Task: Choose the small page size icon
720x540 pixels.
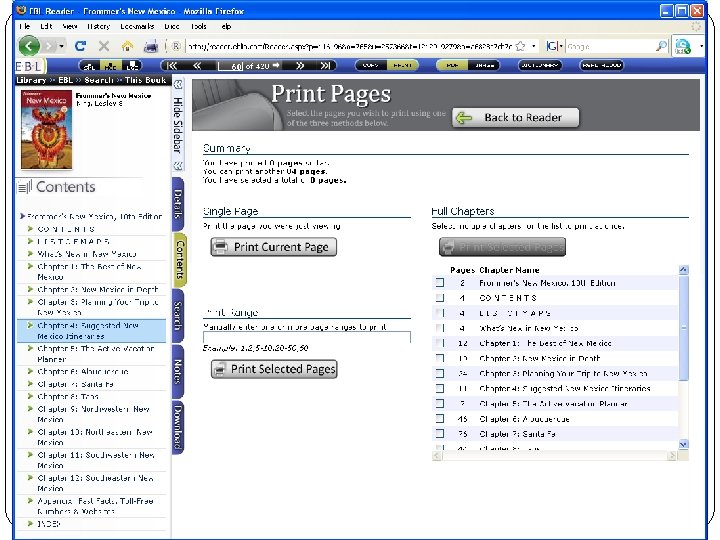Action: pos(89,66)
